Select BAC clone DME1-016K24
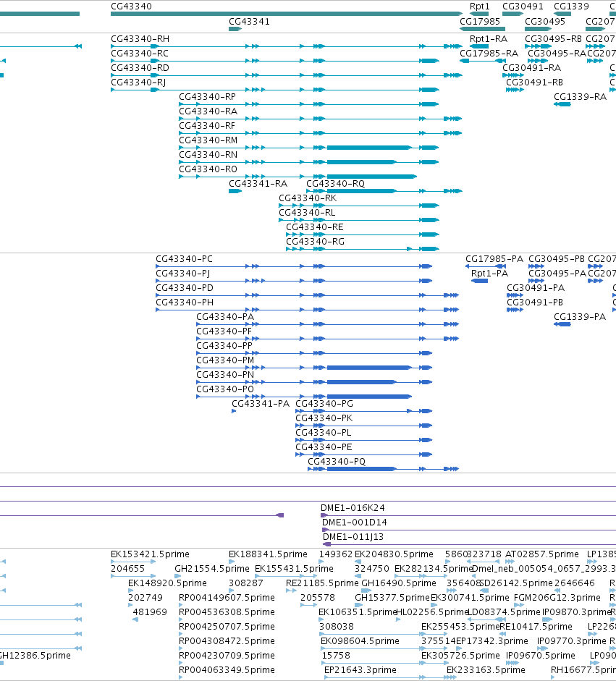The width and height of the screenshot is (616, 681). 353,508
